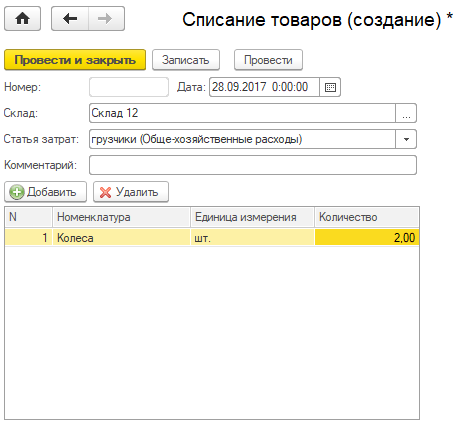Click the Единица измерения column header

[x=252, y=217]
